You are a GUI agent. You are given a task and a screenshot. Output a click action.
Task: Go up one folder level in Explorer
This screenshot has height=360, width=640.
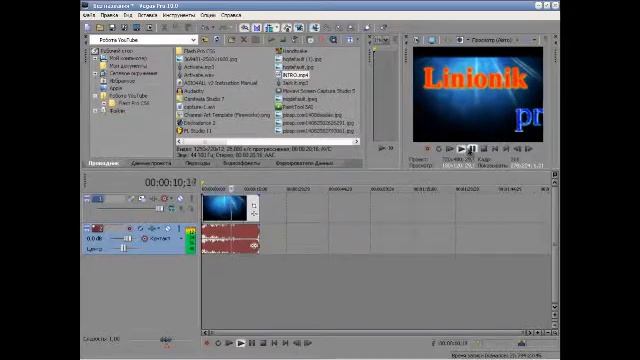205,40
